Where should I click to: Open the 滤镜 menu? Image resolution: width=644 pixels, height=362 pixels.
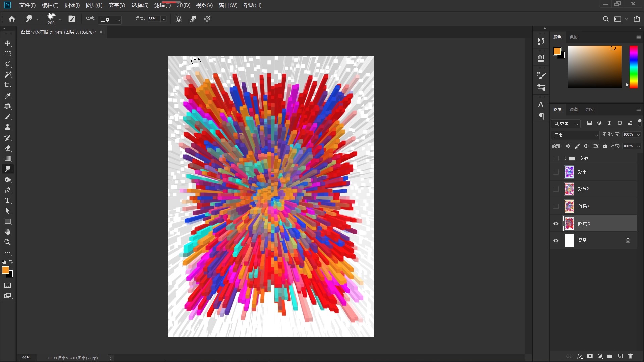pyautogui.click(x=162, y=5)
